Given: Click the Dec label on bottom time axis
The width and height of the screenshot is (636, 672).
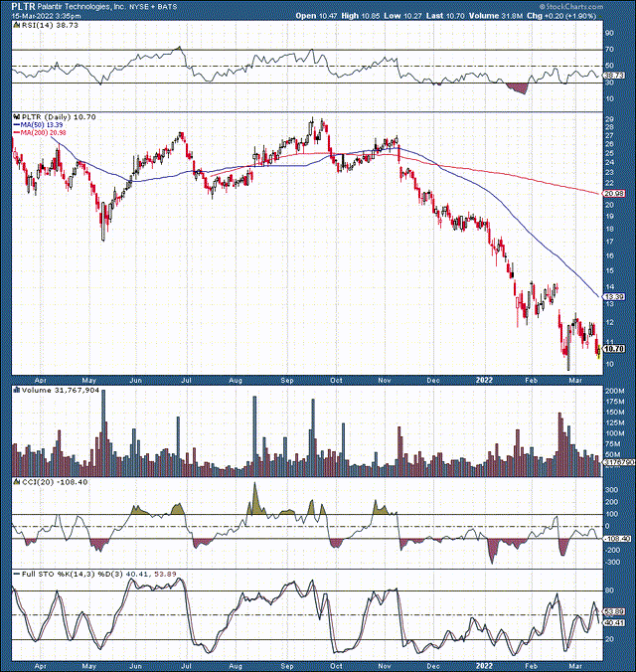Looking at the screenshot, I should coord(433,666).
